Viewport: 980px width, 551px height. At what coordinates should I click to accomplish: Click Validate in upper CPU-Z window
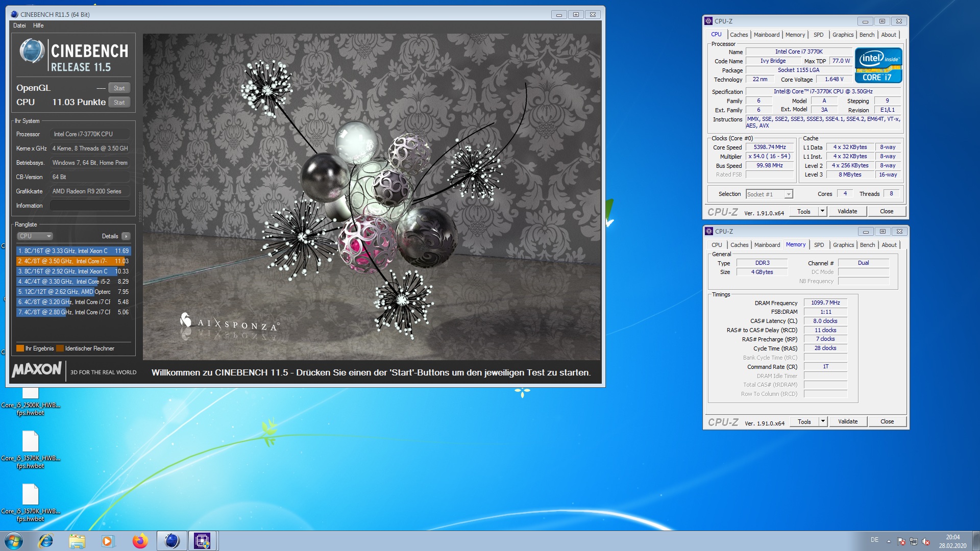pos(847,212)
